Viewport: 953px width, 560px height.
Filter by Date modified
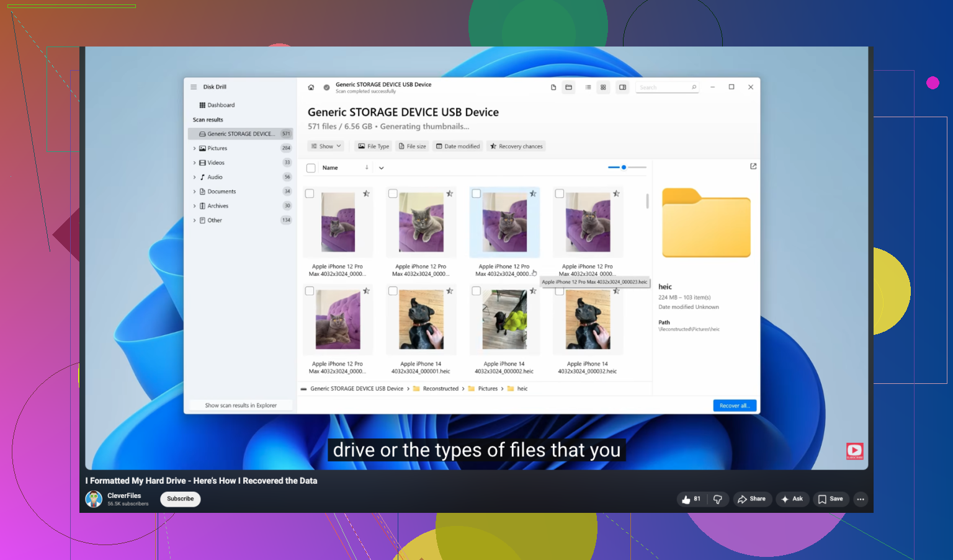coord(458,146)
